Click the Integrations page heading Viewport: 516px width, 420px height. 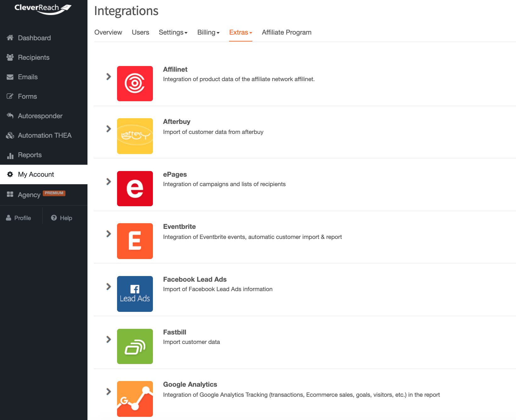[x=126, y=11]
